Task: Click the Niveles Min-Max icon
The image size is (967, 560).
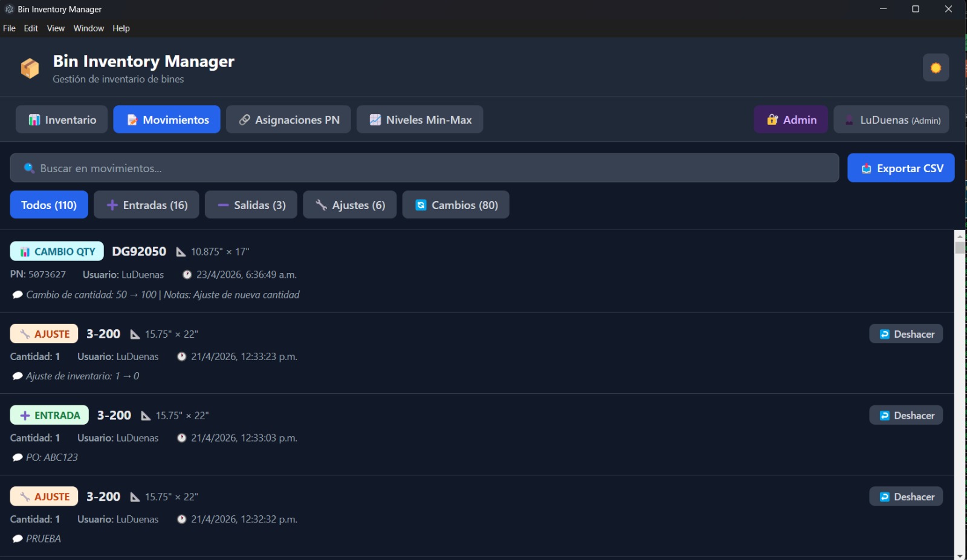Action: [x=375, y=119]
